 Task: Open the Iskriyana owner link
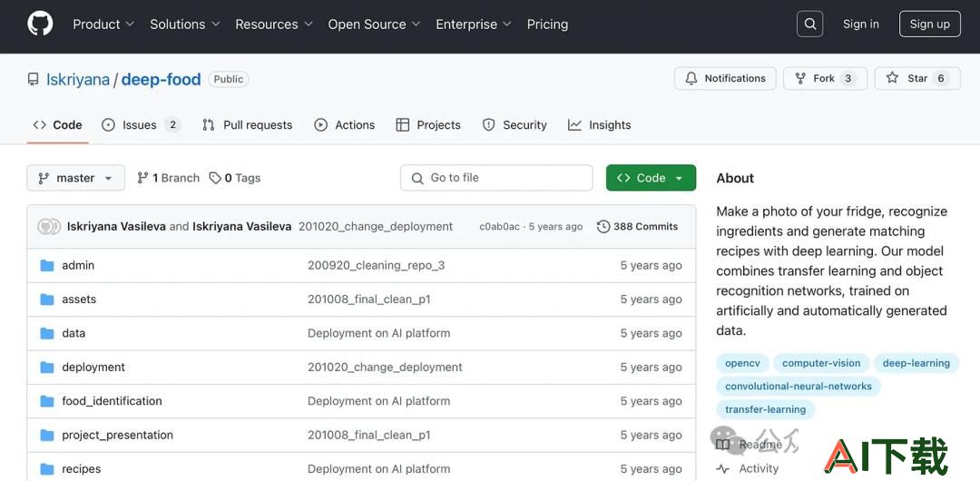[x=77, y=80]
